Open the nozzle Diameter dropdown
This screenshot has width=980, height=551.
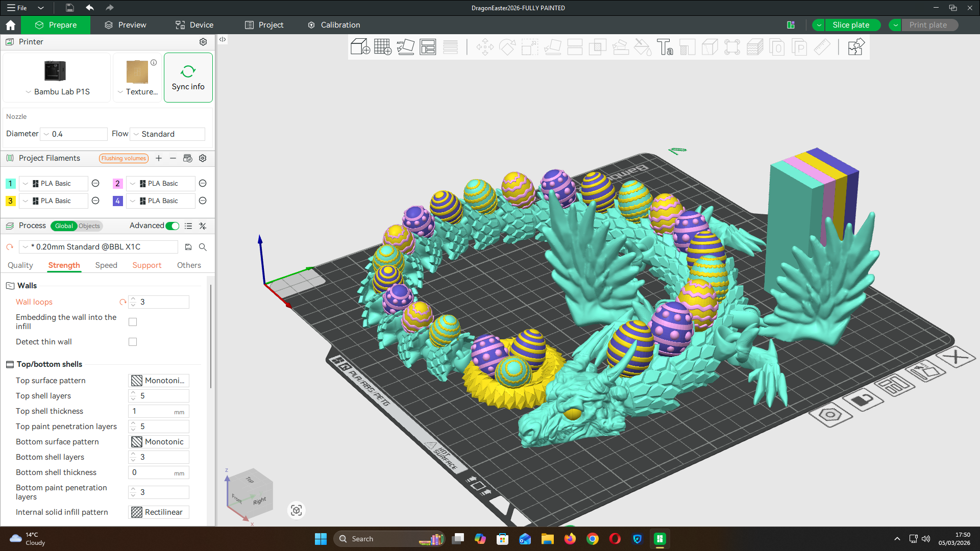(74, 134)
